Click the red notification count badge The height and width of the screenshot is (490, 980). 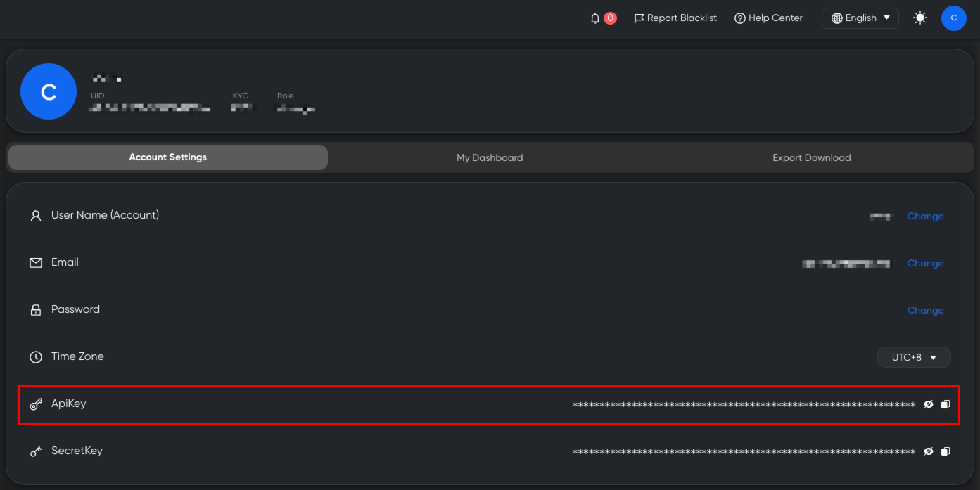point(610,18)
